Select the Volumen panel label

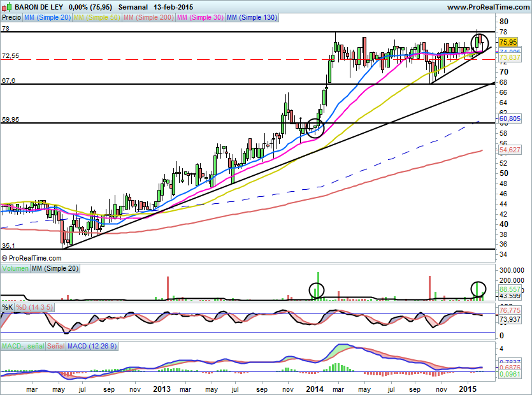click(15, 269)
